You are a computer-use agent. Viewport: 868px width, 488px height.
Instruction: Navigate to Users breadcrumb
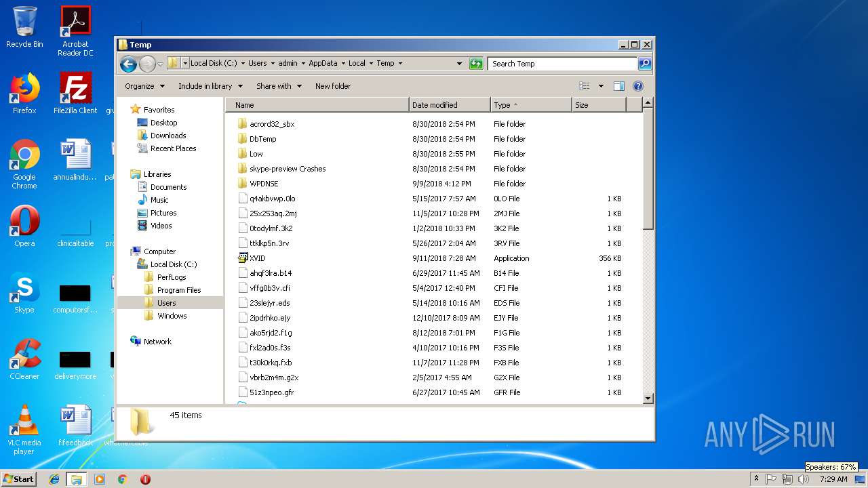(x=257, y=64)
